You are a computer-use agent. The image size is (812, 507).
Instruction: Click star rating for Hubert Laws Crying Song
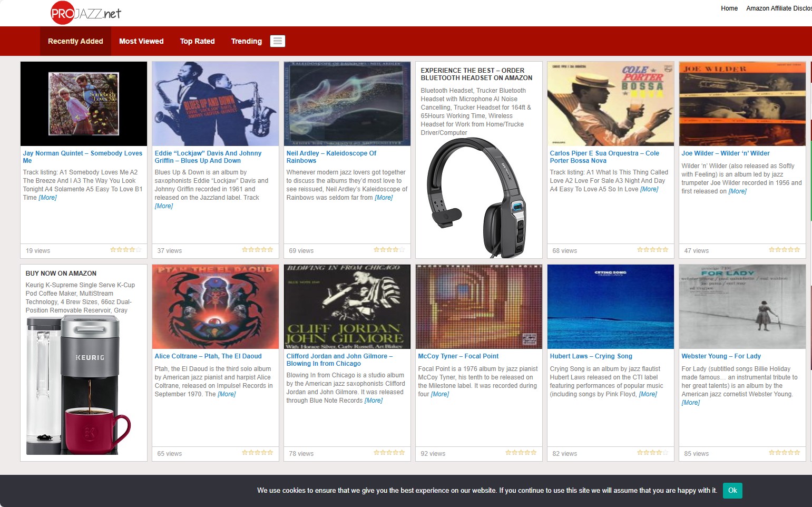point(653,453)
